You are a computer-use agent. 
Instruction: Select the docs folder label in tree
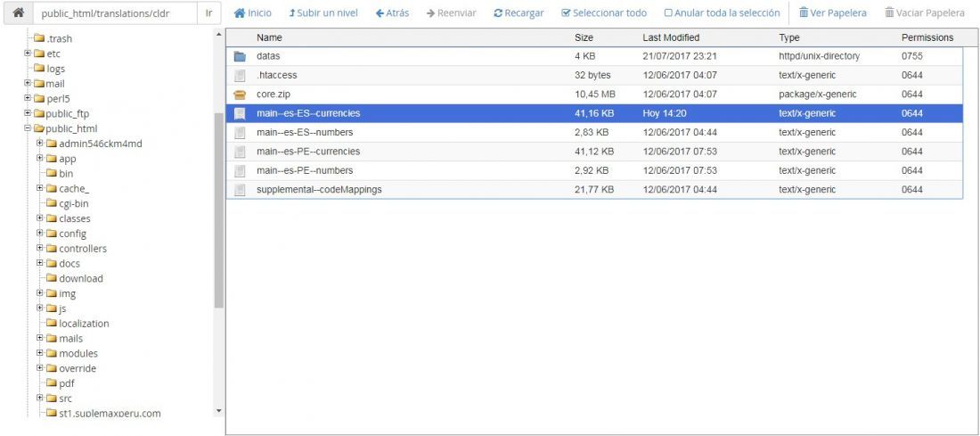(69, 263)
